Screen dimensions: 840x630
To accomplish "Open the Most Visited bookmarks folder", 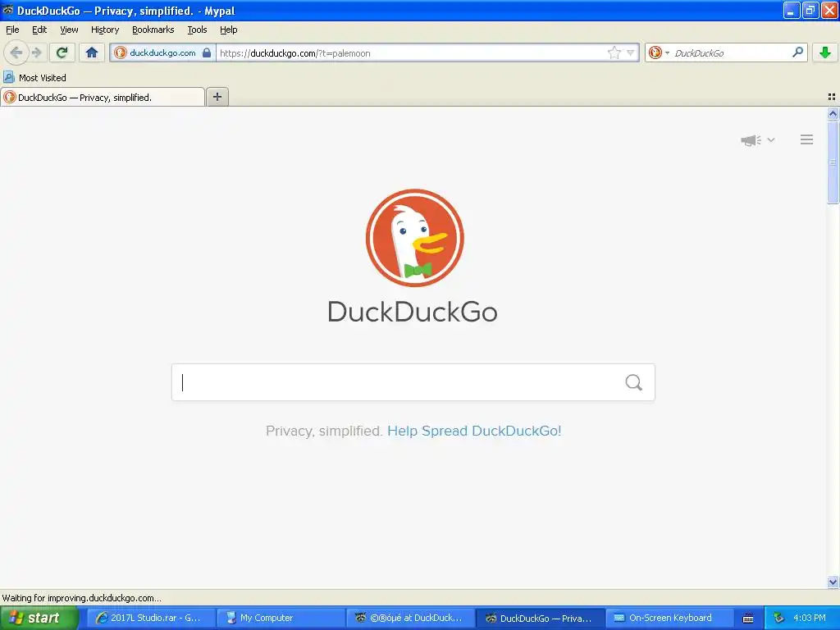I will pyautogui.click(x=34, y=78).
